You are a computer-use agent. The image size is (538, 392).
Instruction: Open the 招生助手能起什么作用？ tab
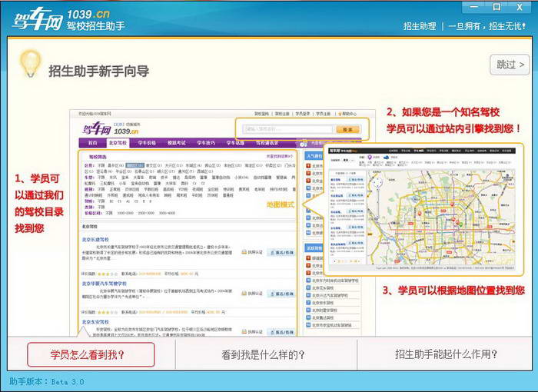pyautogui.click(x=445, y=354)
